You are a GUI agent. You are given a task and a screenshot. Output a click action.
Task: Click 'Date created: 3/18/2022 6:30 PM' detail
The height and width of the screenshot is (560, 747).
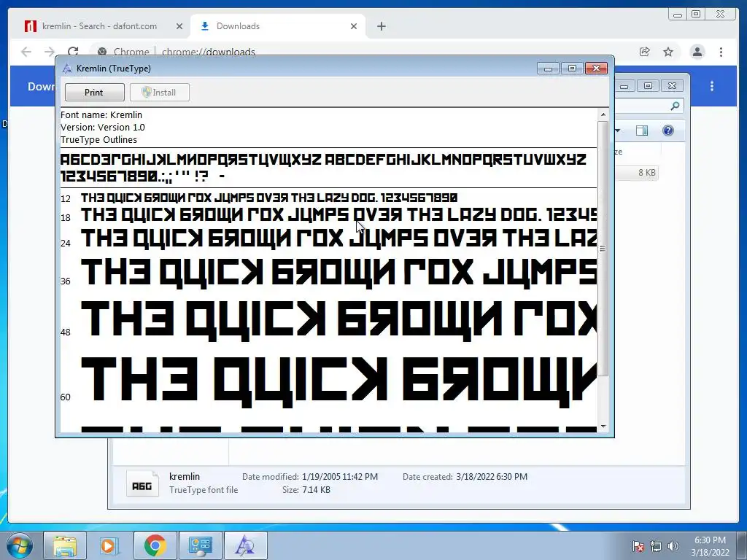(465, 477)
